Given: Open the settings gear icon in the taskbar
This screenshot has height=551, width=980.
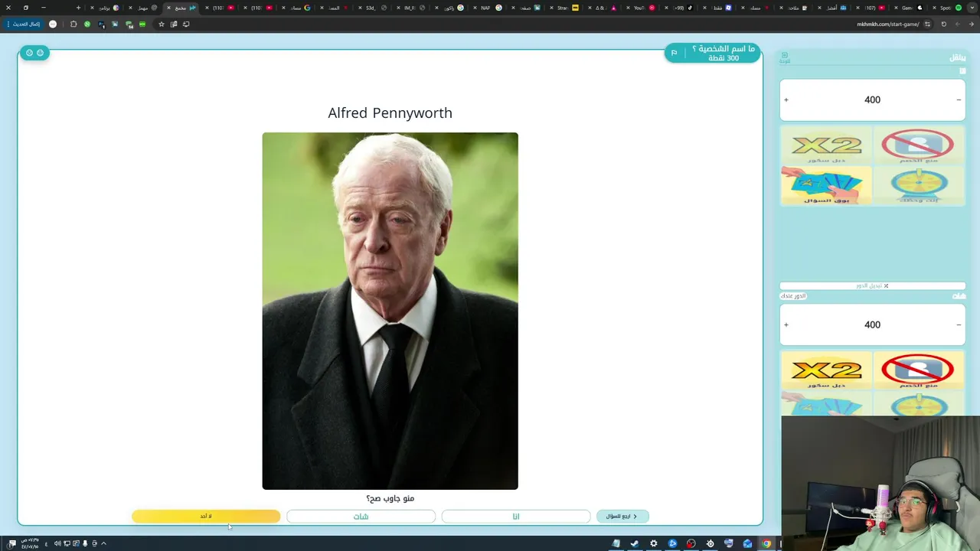Looking at the screenshot, I should [x=653, y=543].
